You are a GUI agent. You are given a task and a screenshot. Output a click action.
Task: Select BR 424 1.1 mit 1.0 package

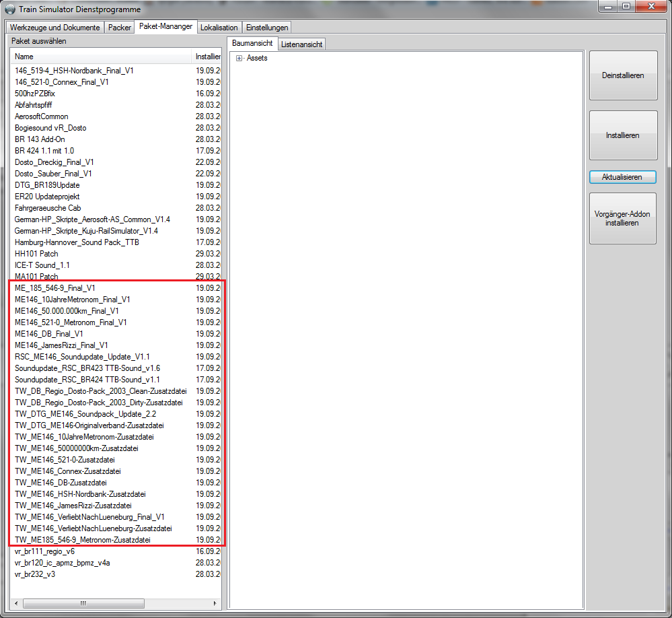click(x=44, y=151)
